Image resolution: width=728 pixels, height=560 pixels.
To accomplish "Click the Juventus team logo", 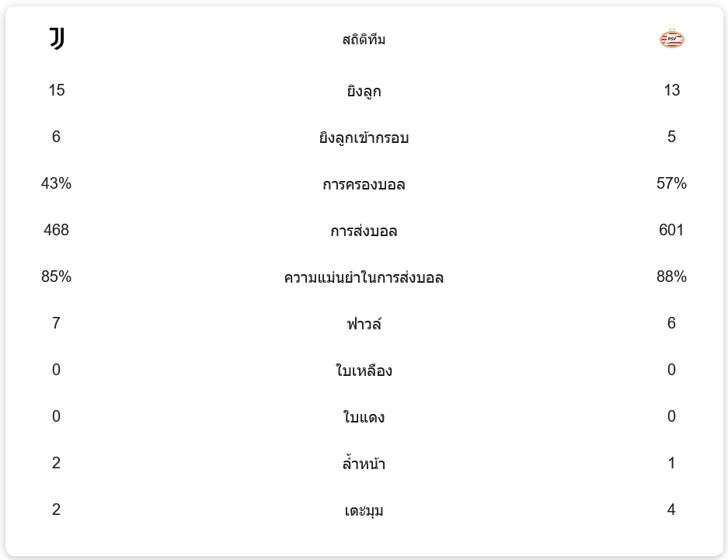I will [57, 39].
